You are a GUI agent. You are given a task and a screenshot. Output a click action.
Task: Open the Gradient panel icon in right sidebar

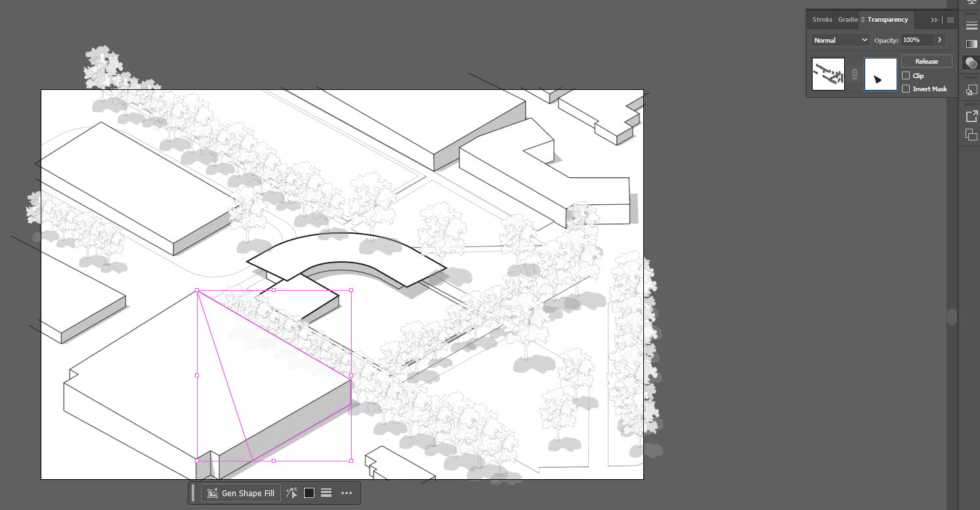tap(971, 44)
